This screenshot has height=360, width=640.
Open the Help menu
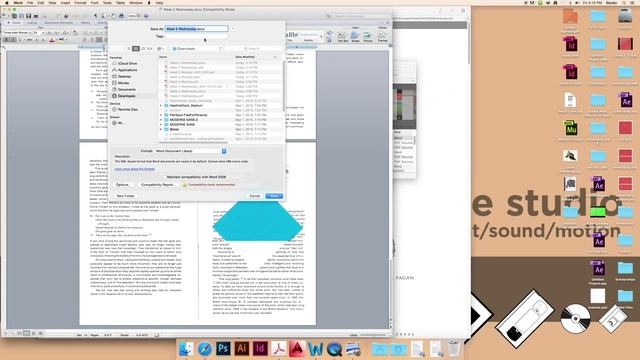point(160,2)
